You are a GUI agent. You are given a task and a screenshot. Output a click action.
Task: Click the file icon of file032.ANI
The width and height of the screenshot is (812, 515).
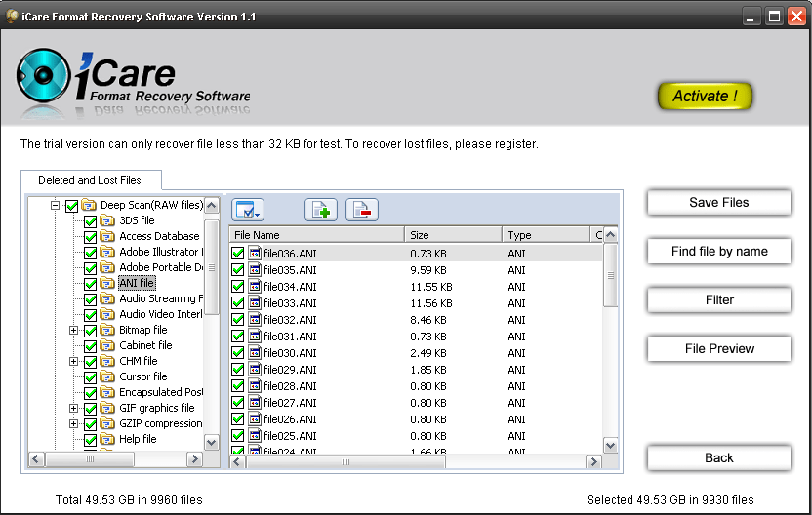(x=255, y=319)
